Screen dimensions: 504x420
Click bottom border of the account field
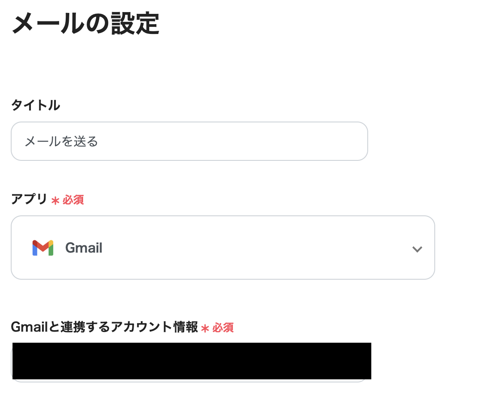[x=189, y=381]
